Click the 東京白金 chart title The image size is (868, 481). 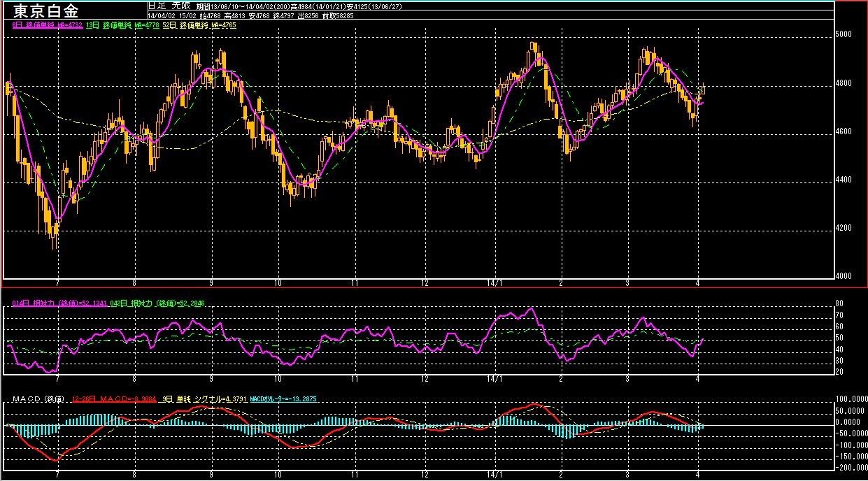(x=45, y=11)
